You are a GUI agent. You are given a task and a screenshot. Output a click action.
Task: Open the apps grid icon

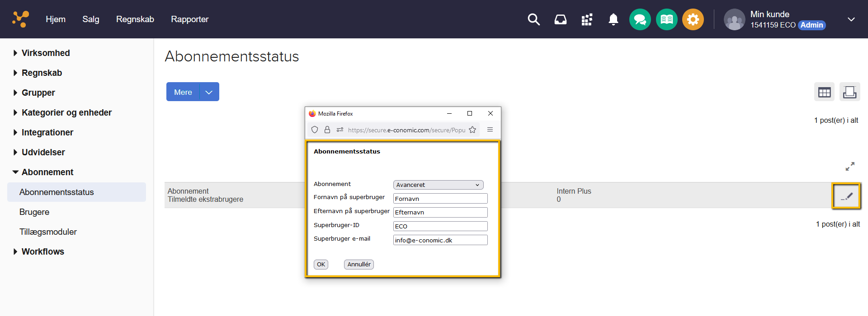point(587,19)
